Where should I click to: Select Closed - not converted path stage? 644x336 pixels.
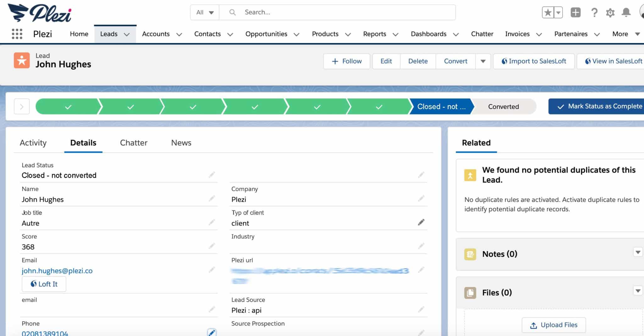441,107
